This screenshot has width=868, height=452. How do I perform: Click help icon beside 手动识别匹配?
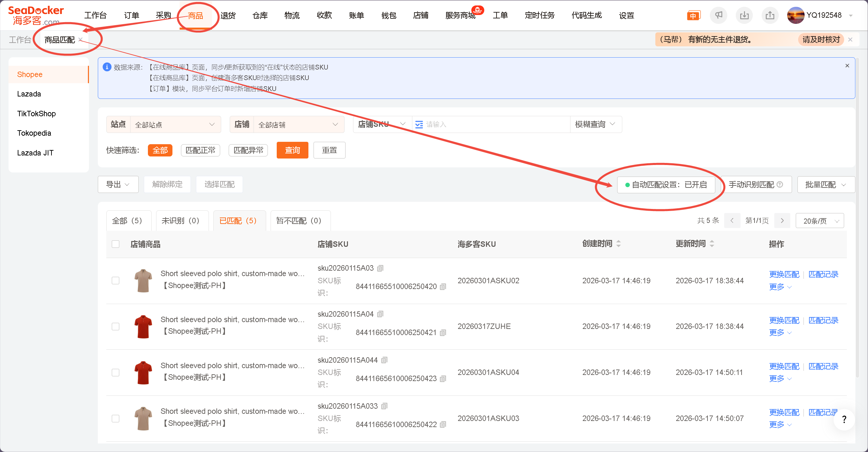[780, 184]
